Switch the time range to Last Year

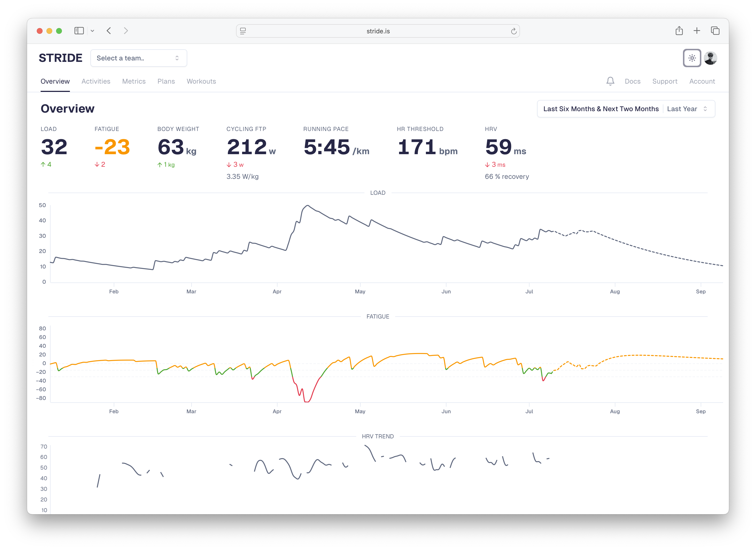click(x=683, y=109)
